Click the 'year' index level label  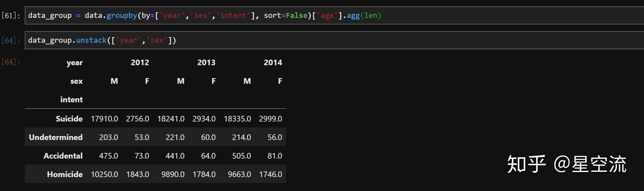pos(75,63)
